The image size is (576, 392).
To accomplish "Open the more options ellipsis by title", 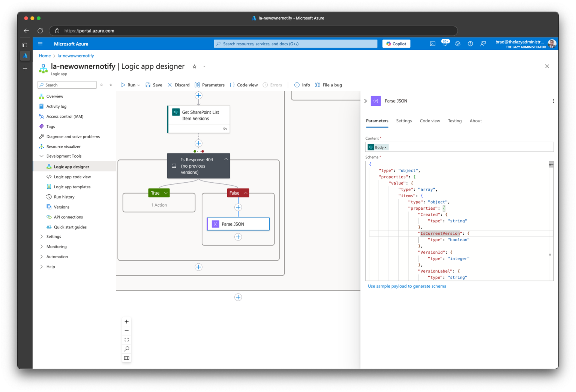I will (205, 66).
